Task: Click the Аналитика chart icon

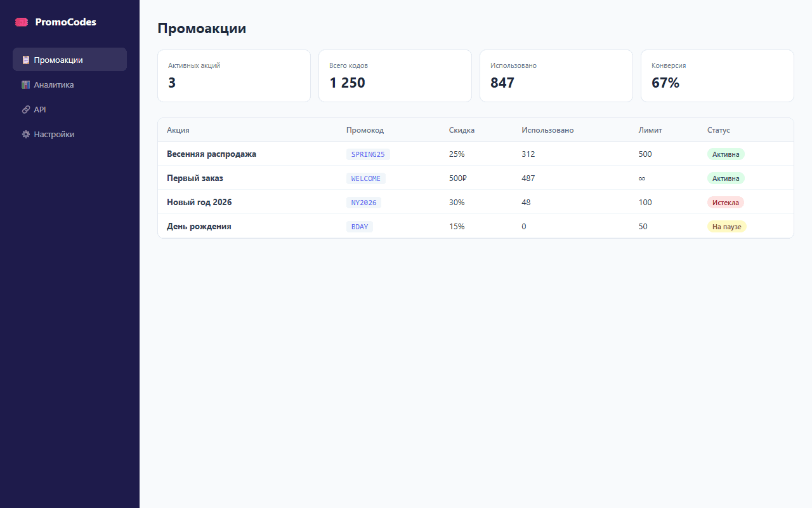Action: tap(26, 84)
